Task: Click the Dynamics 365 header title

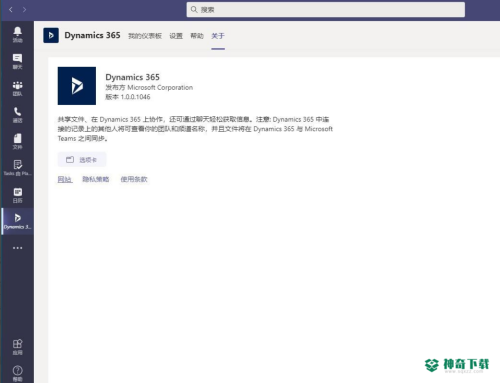Action: point(92,35)
